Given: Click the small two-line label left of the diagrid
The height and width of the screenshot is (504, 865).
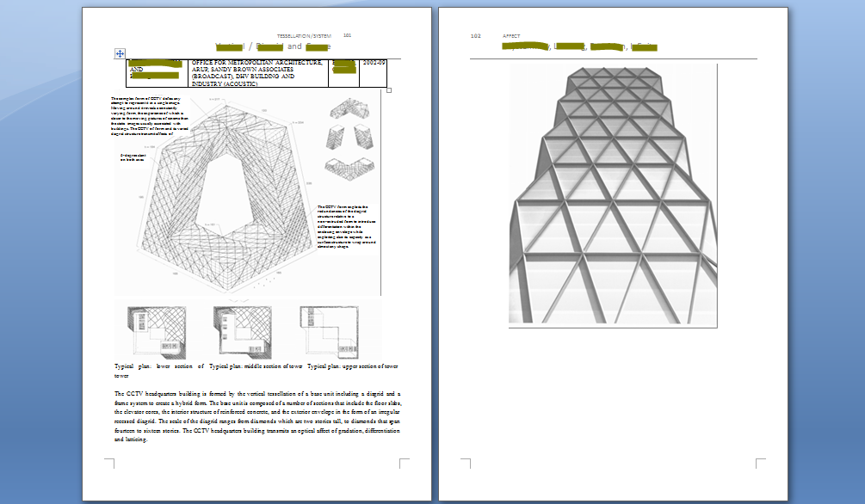Looking at the screenshot, I should pos(133,157).
